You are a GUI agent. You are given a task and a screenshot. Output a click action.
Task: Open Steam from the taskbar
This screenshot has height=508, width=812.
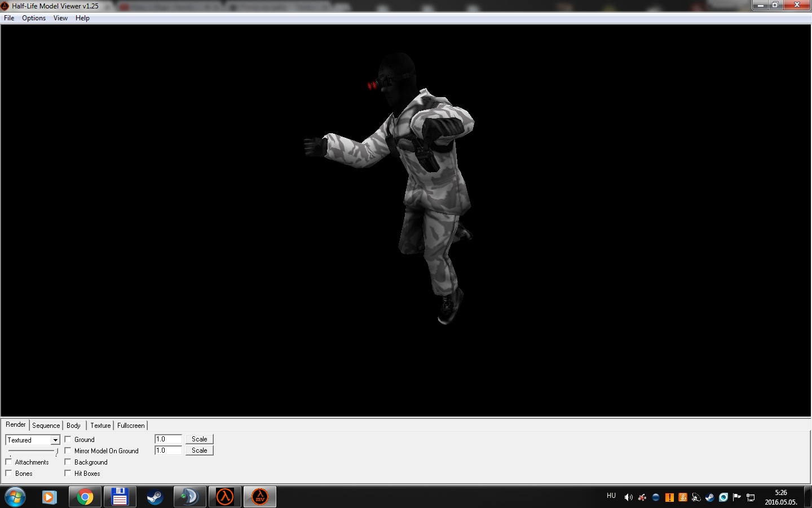point(155,497)
